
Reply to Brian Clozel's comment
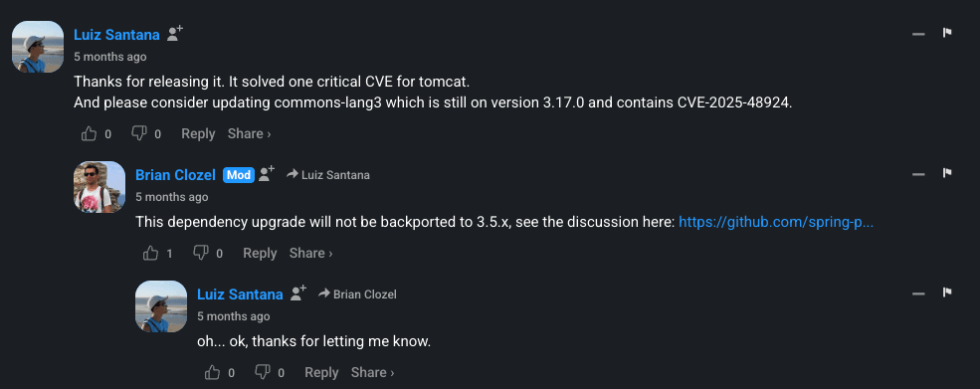tap(260, 254)
